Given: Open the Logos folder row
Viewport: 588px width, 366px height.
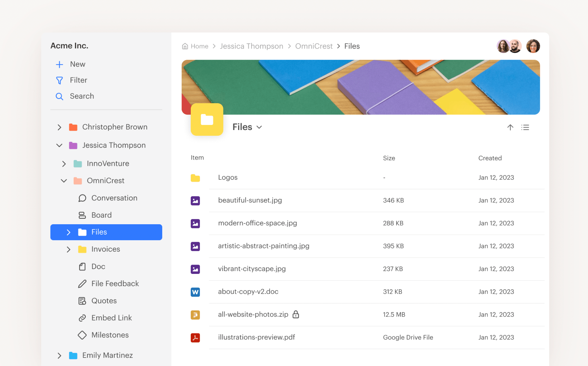Looking at the screenshot, I should pyautogui.click(x=227, y=178).
